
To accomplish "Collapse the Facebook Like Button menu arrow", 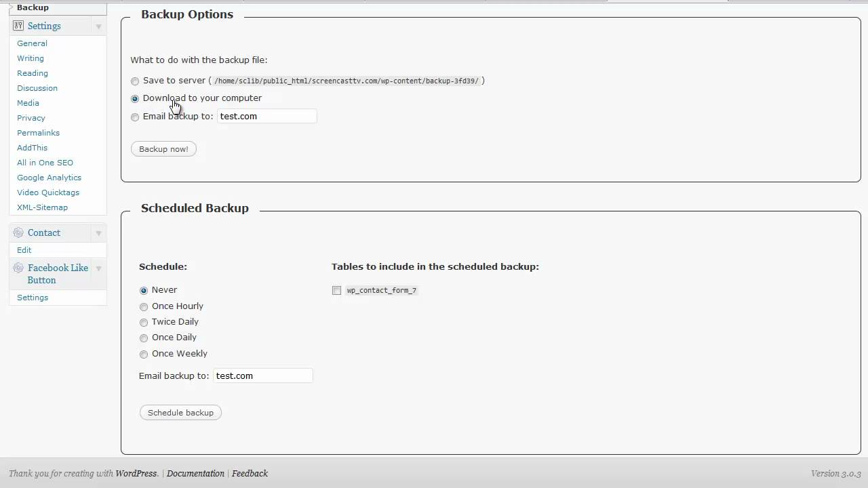I will pos(98,268).
